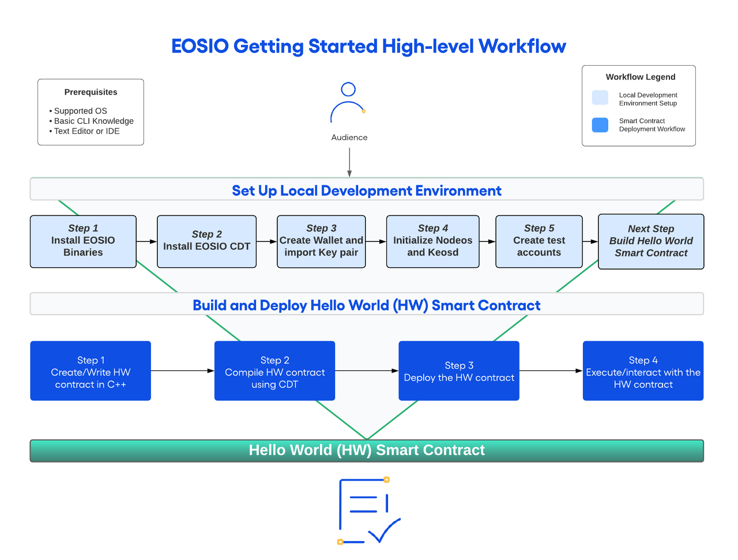Click Step 1 Create/Write HW contract in C++

point(91,371)
